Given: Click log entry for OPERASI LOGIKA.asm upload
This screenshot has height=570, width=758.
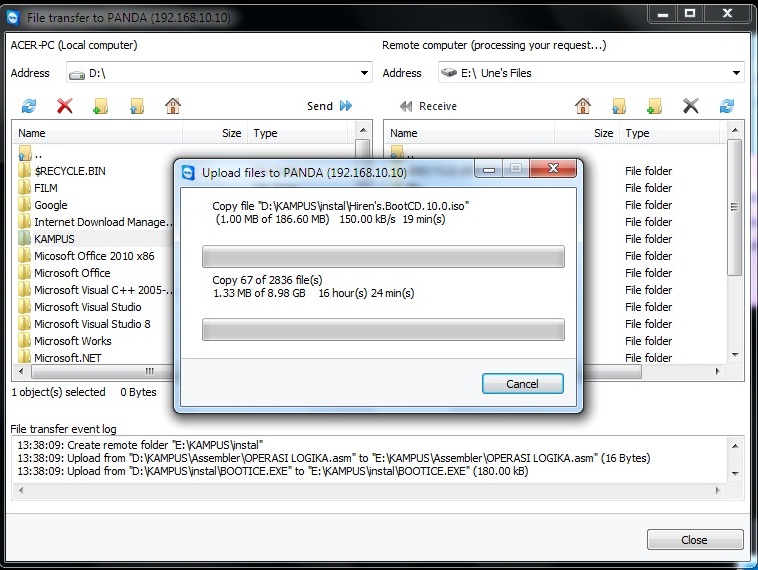Looking at the screenshot, I should 334,458.
